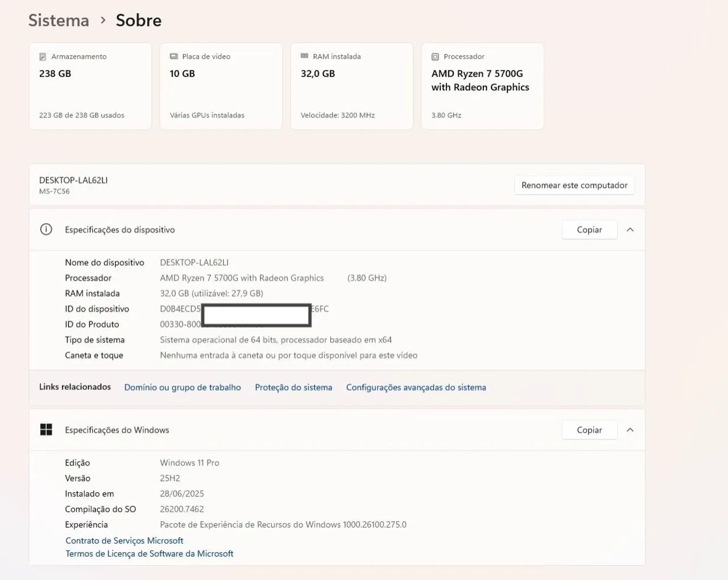Click the (3.80 GHz) value in device specs
Image resolution: width=728 pixels, height=580 pixels.
tap(367, 278)
